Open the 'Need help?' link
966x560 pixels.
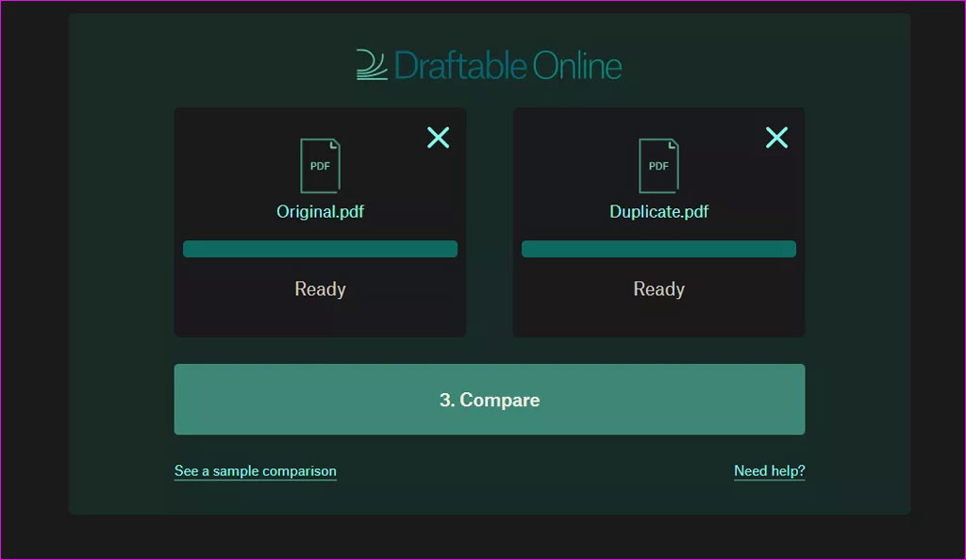coord(770,471)
